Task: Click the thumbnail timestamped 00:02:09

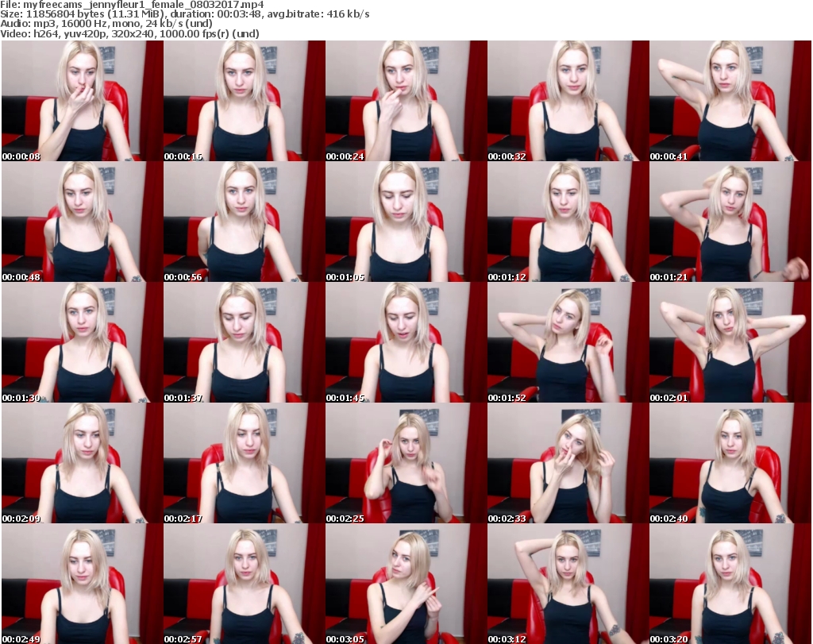Action: (x=83, y=464)
